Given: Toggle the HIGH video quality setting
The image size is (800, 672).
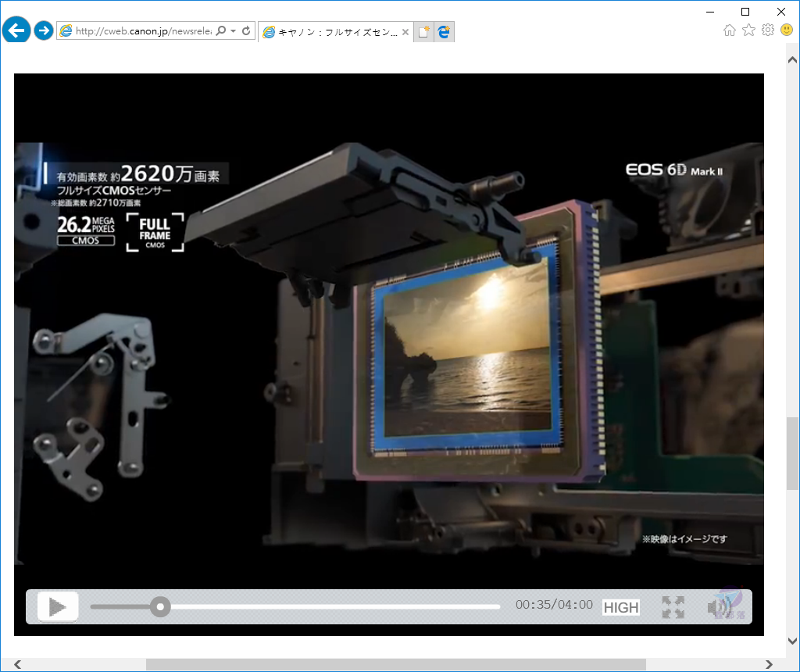Looking at the screenshot, I should click(621, 607).
